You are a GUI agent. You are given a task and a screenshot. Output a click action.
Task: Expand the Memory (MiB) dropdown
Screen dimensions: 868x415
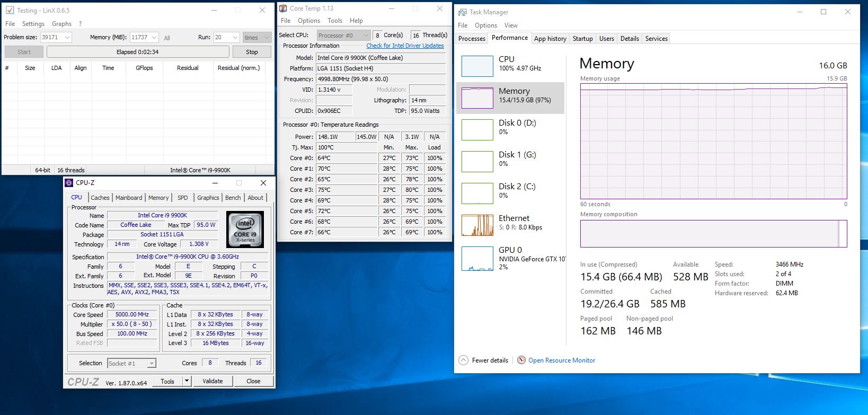click(154, 38)
